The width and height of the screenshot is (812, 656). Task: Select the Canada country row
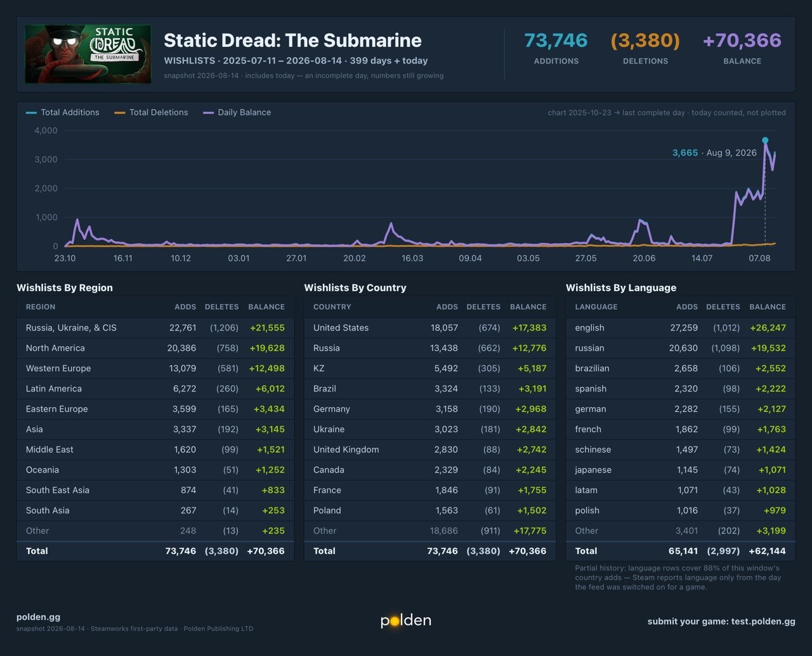[430, 470]
